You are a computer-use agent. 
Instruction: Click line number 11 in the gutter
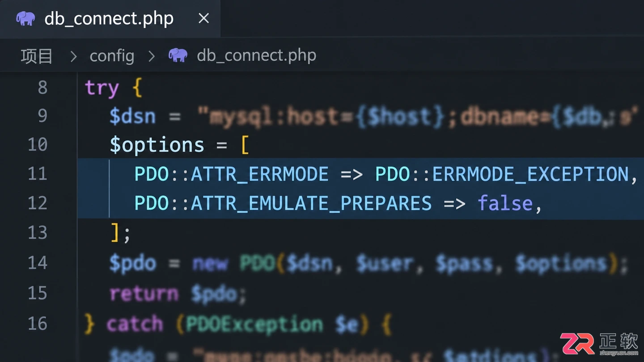(x=38, y=174)
